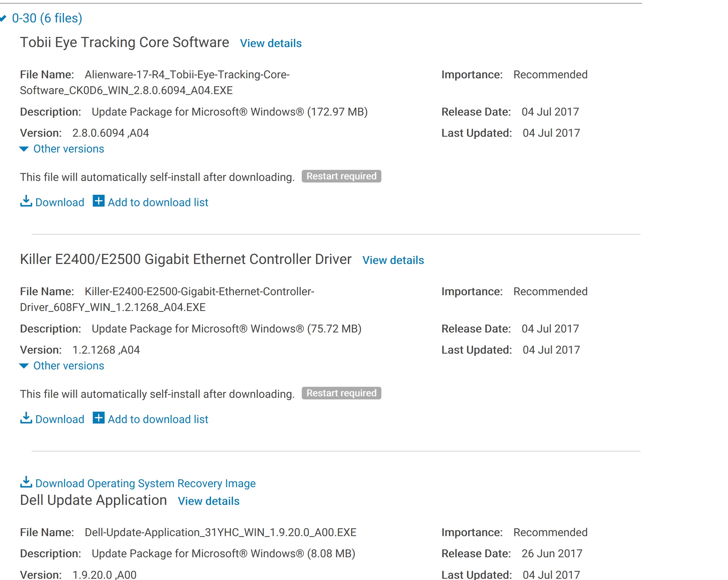Download the Killer E2400/E2500 Ethernet driver
728x580 pixels.
click(60, 419)
